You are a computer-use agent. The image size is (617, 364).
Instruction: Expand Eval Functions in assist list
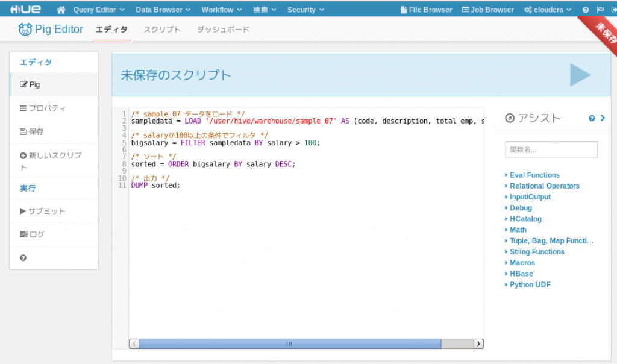click(x=534, y=175)
